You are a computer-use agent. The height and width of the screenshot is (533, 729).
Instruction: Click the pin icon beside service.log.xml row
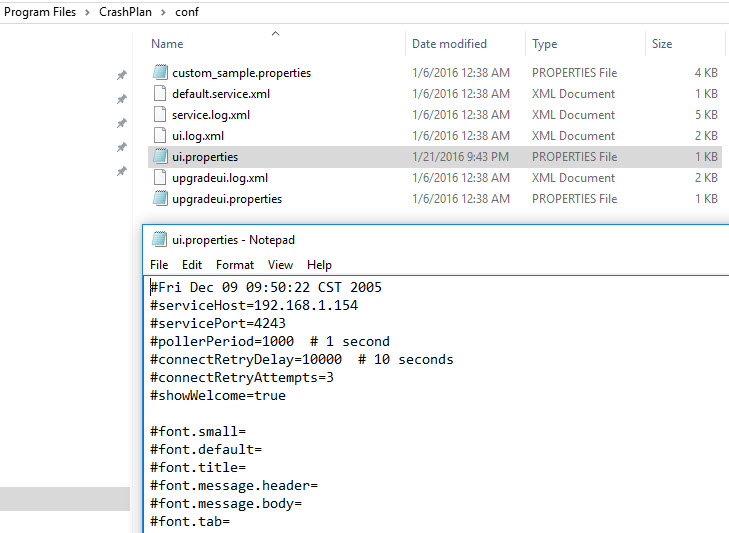tap(122, 123)
